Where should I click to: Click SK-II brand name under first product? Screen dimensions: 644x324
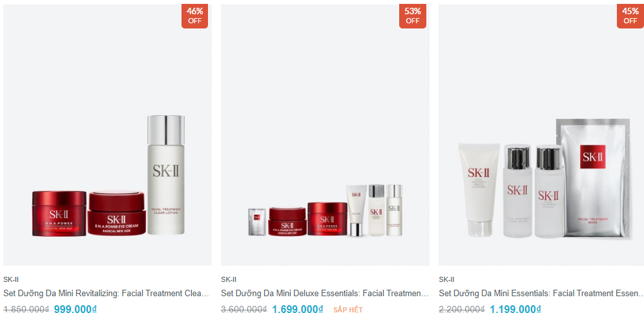point(11,279)
